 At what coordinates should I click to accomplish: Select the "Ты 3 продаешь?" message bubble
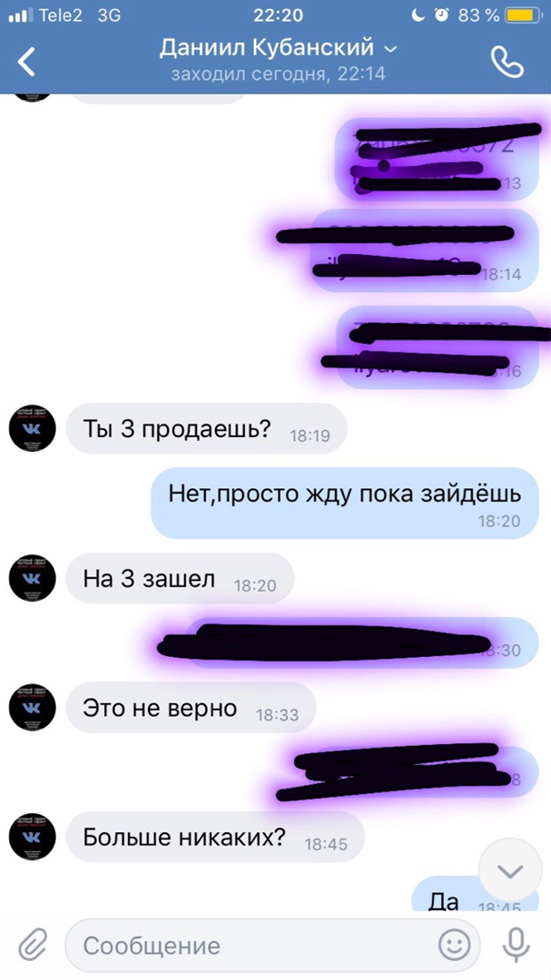tap(206, 428)
